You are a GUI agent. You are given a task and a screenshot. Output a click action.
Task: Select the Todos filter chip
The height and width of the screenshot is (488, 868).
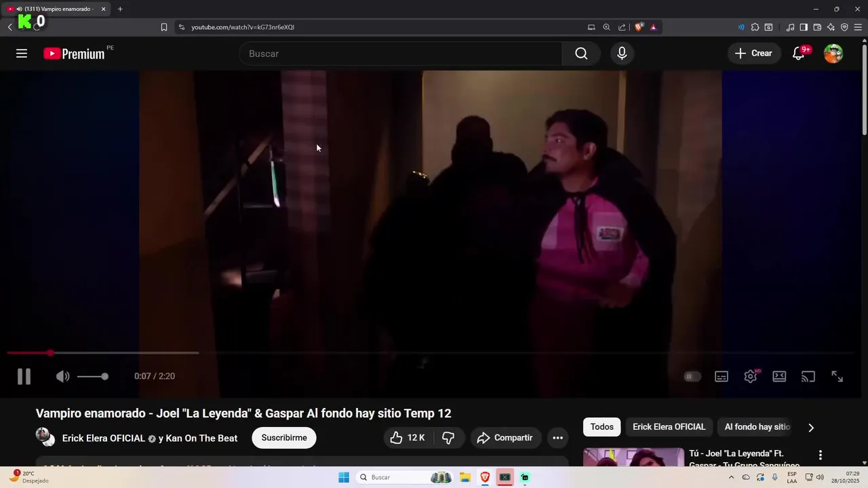(601, 427)
